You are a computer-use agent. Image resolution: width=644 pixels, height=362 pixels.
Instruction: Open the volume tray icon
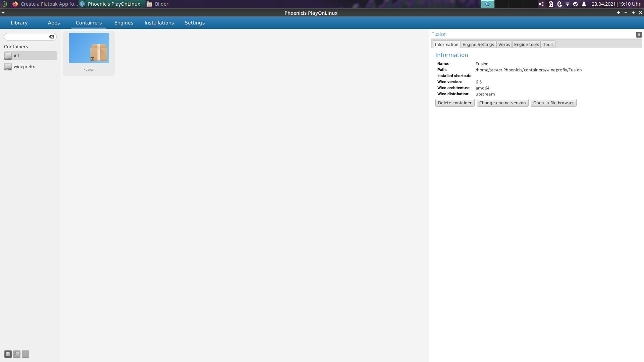(x=541, y=4)
